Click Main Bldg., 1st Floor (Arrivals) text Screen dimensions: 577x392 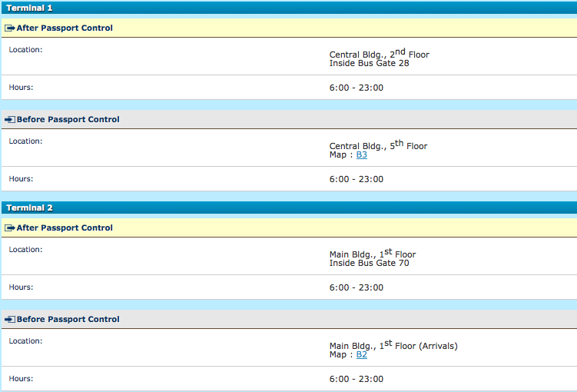tap(393, 345)
